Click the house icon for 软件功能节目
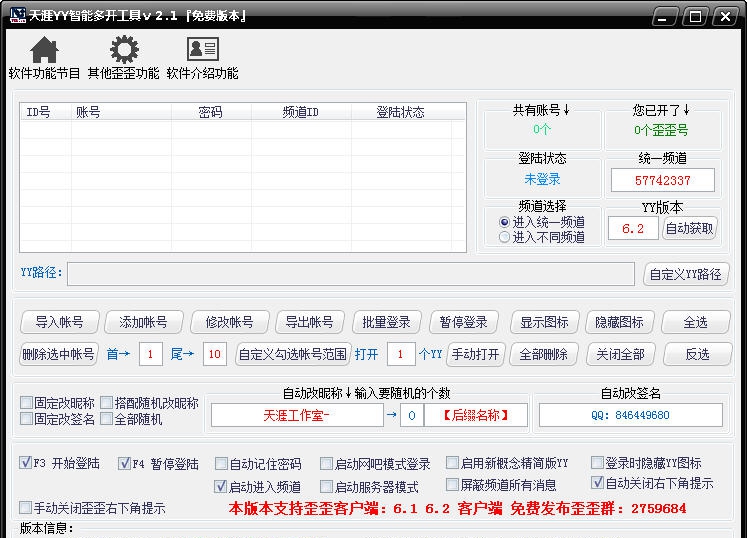The width and height of the screenshot is (747, 538). click(x=44, y=50)
